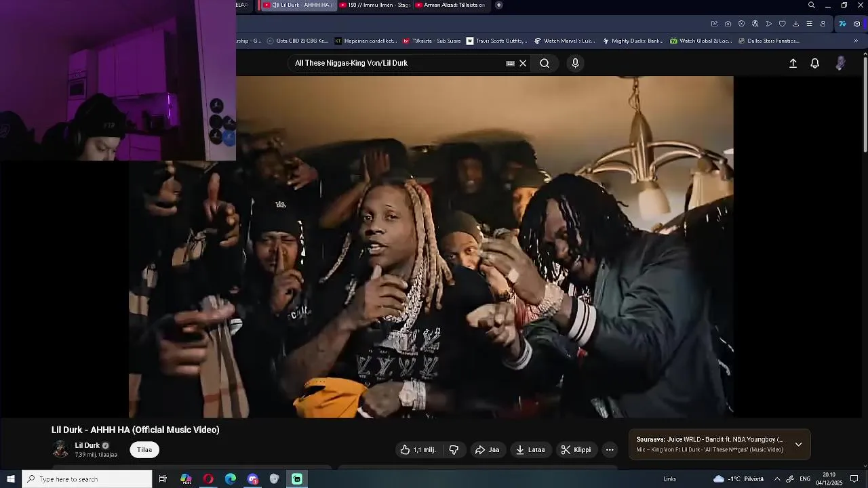Switch the ENG keyboard language indicator
The image size is (868, 488).
pyautogui.click(x=805, y=479)
